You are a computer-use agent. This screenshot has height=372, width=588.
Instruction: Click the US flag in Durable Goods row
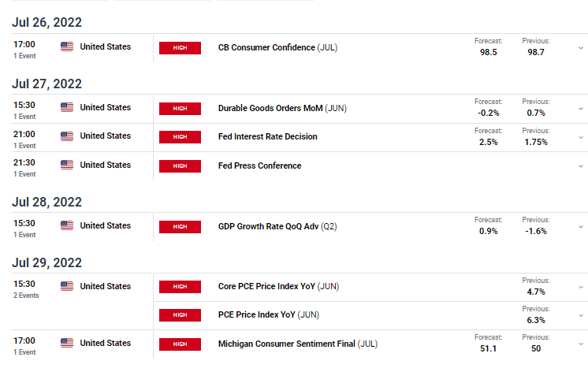(x=67, y=107)
